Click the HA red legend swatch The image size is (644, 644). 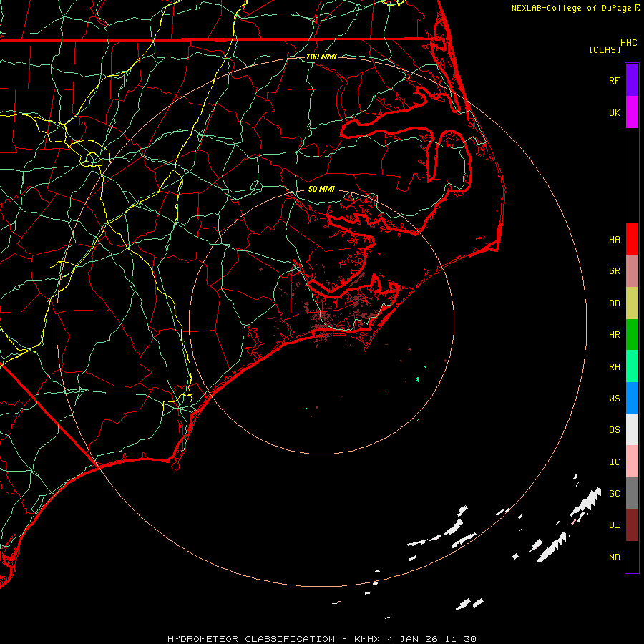pyautogui.click(x=632, y=239)
